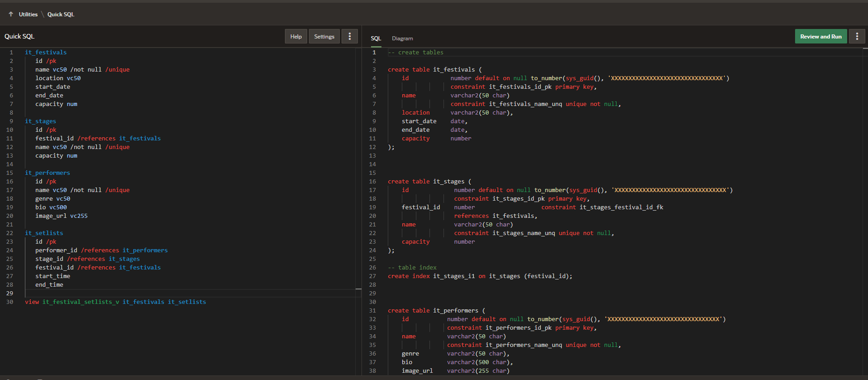Click the '-- create tables' comment in SQL output
Screen dimensions: 868x380
tap(415, 53)
